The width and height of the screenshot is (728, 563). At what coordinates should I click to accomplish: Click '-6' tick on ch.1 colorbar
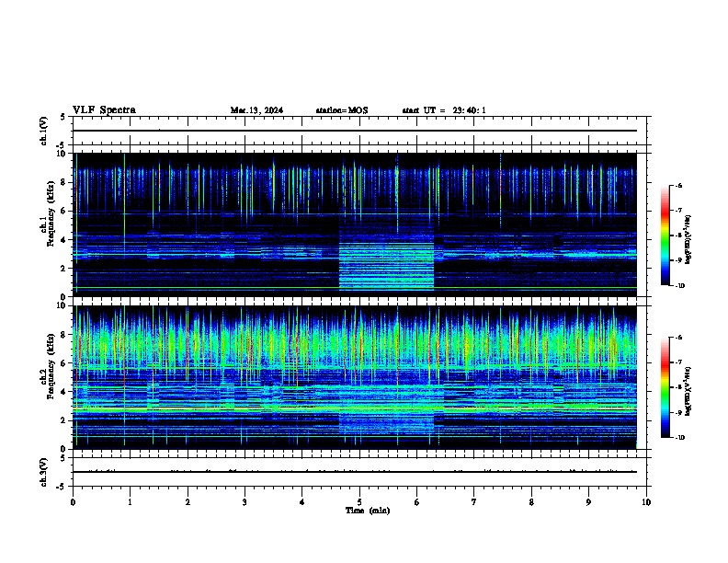[678, 185]
